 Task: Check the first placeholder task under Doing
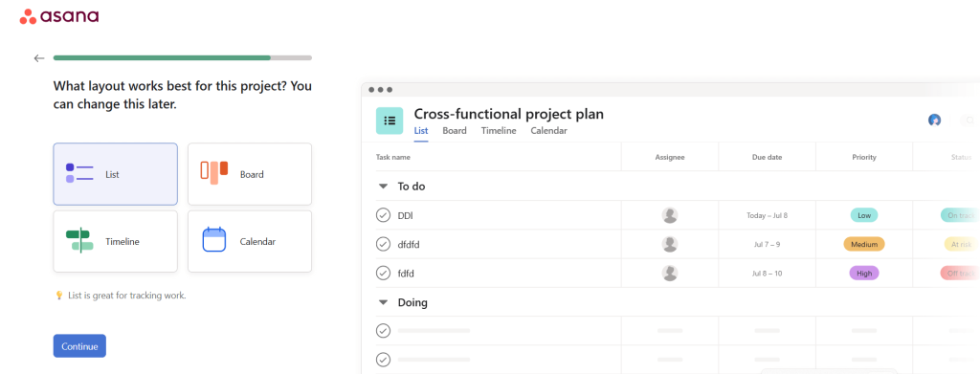click(x=383, y=330)
